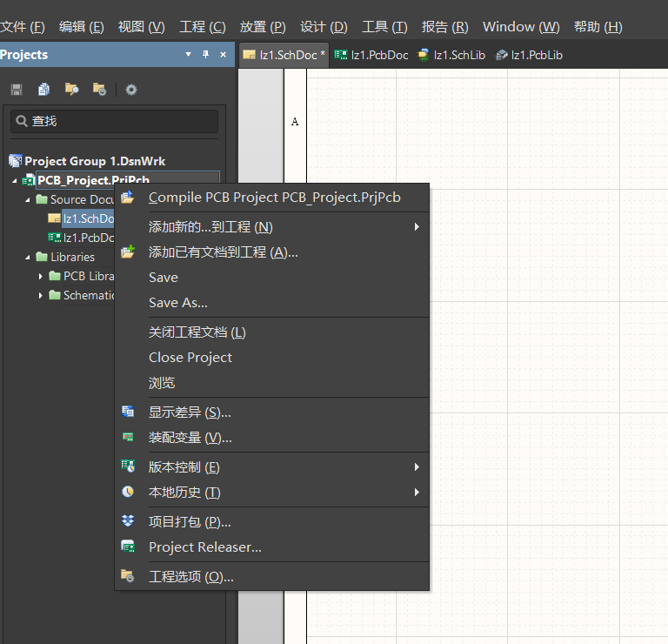Click the Save icon in Projects toolbar

(x=17, y=90)
